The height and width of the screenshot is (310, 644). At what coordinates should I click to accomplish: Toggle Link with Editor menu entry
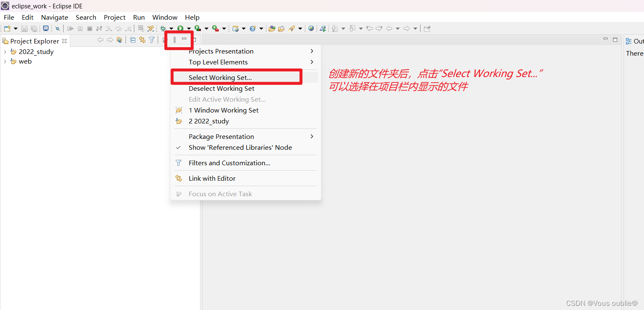pyautogui.click(x=245, y=178)
